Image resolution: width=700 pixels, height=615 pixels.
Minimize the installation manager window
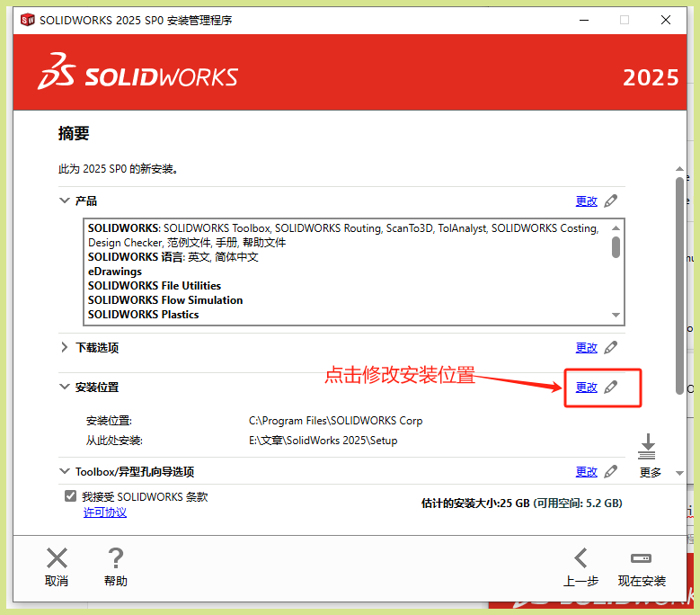tap(584, 20)
